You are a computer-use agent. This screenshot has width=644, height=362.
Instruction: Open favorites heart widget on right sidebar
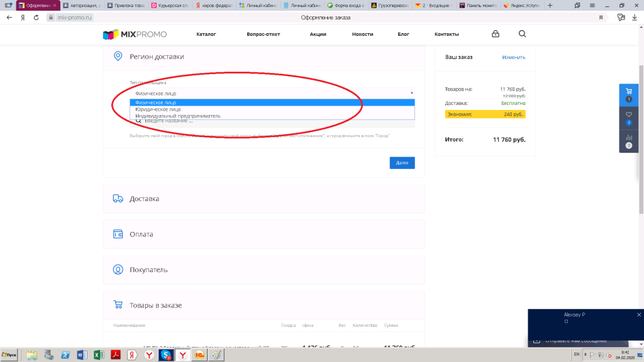(x=629, y=117)
